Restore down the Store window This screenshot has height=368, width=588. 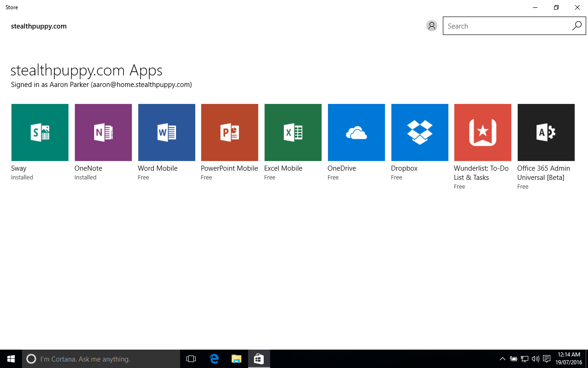pyautogui.click(x=556, y=7)
